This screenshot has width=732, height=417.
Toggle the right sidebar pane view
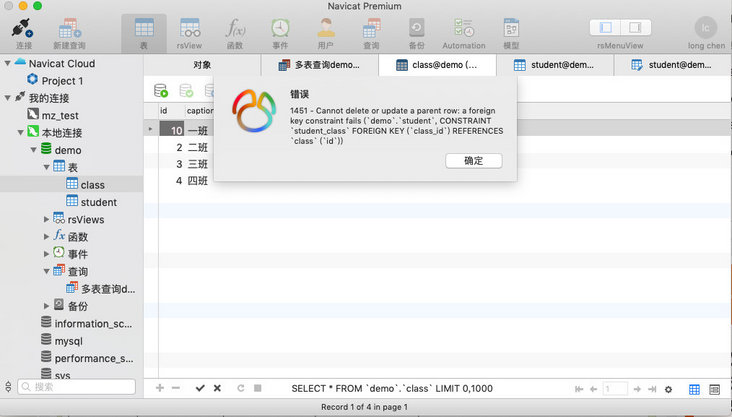coord(635,28)
